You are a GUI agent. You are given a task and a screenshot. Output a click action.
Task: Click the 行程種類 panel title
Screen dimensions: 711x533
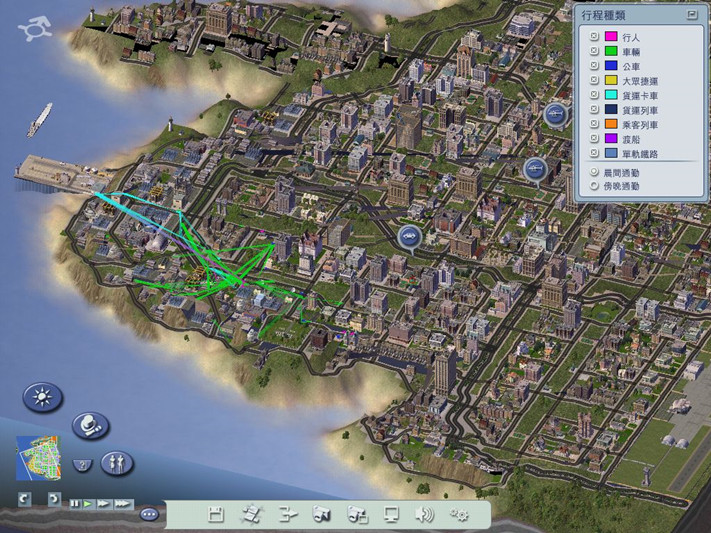click(x=603, y=15)
